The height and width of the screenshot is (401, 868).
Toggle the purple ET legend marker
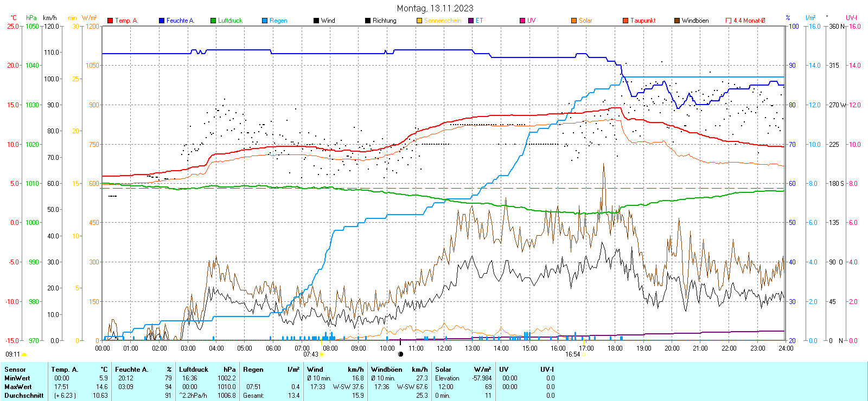(471, 21)
